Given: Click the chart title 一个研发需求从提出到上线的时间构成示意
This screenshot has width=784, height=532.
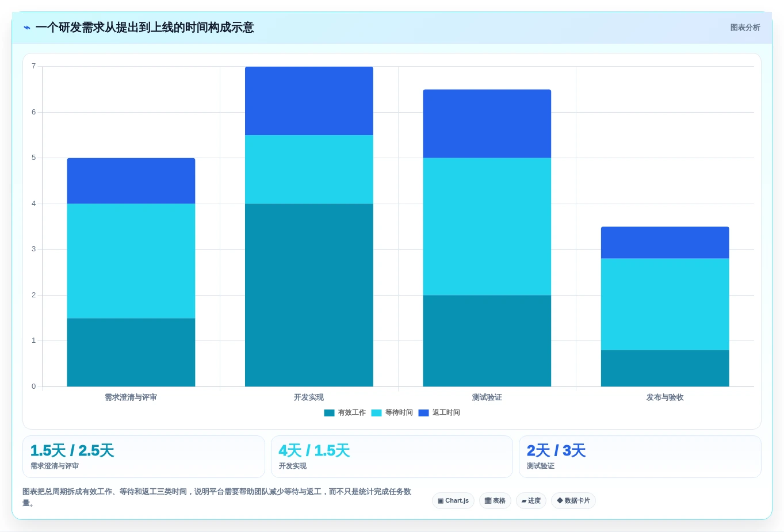Looking at the screenshot, I should (x=145, y=28).
